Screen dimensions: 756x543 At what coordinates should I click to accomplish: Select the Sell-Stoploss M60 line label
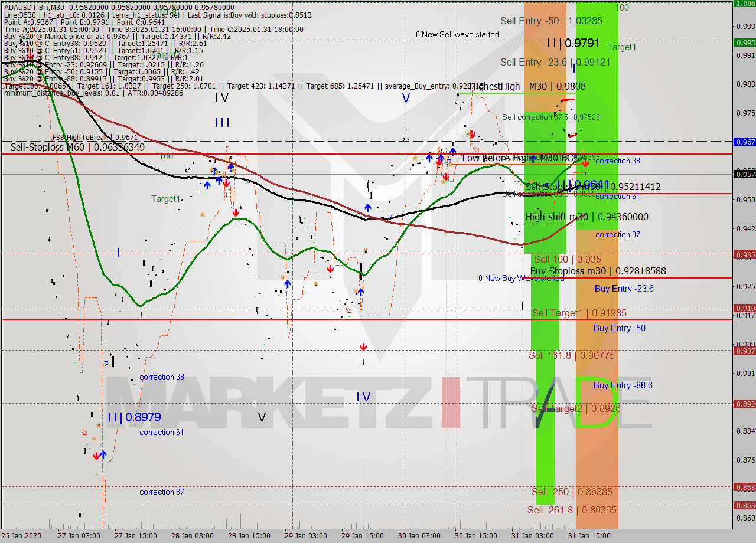(77, 147)
